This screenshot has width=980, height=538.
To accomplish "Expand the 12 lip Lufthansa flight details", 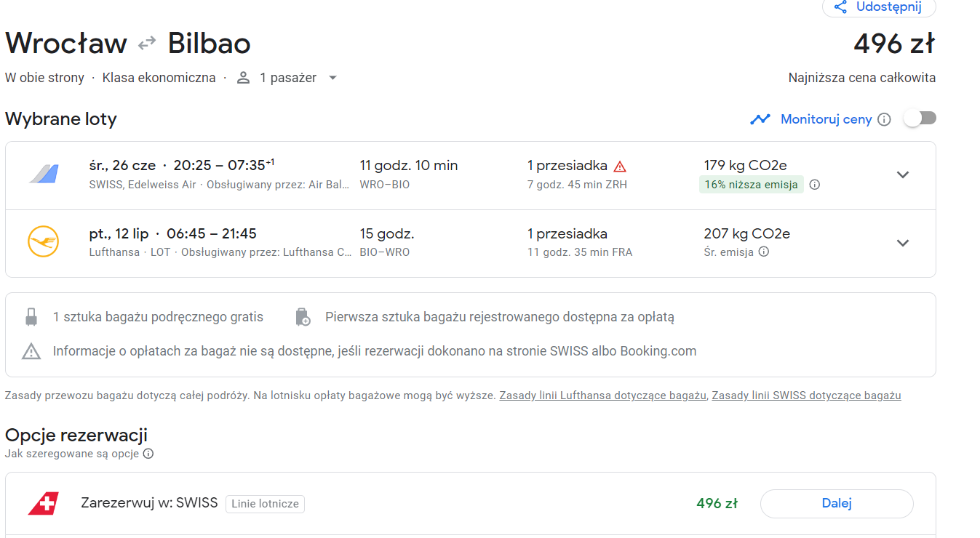I will [x=903, y=243].
